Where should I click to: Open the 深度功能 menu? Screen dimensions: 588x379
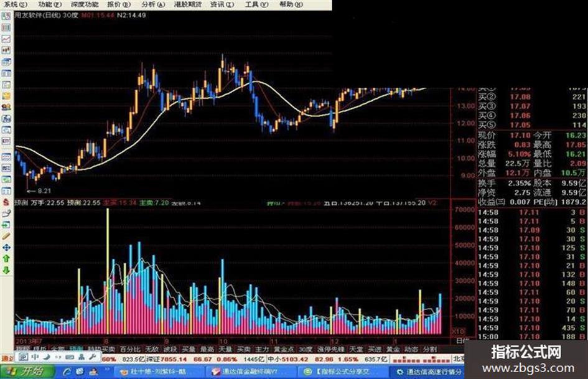(x=85, y=4)
